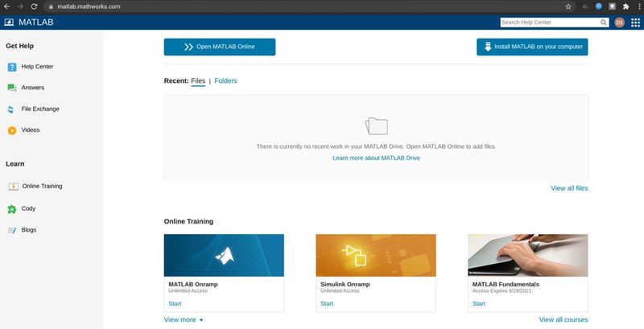Select the Files tab under Recent
Screen dimensions: 644x329
click(198, 81)
